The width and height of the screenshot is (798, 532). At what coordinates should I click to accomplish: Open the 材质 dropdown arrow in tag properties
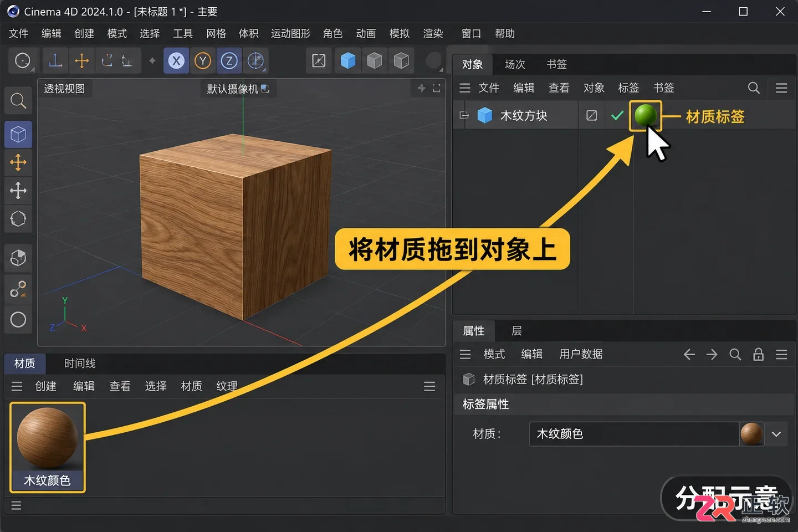point(776,434)
